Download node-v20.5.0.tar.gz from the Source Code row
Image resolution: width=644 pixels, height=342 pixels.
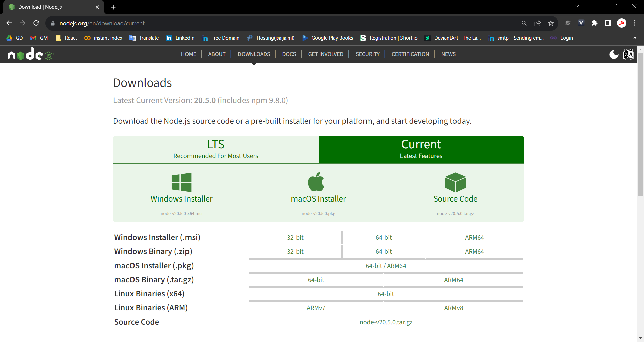click(386, 322)
